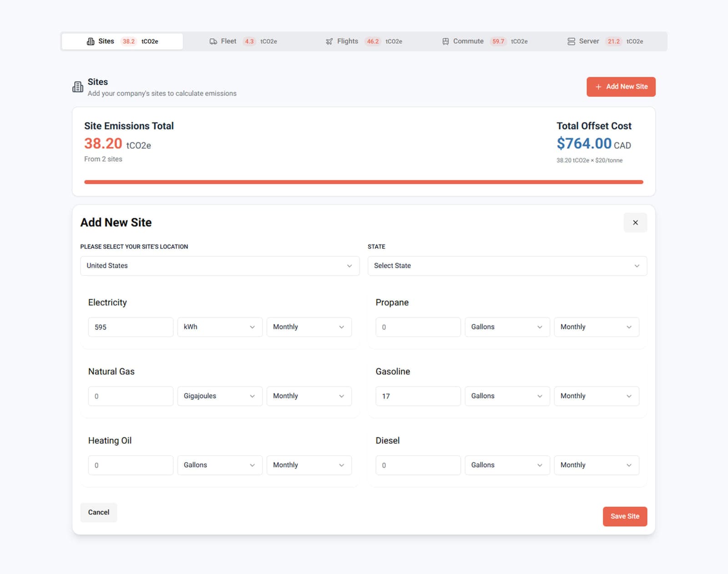728x574 pixels.
Task: Change the Electricity unit from kWh
Action: pos(220,327)
